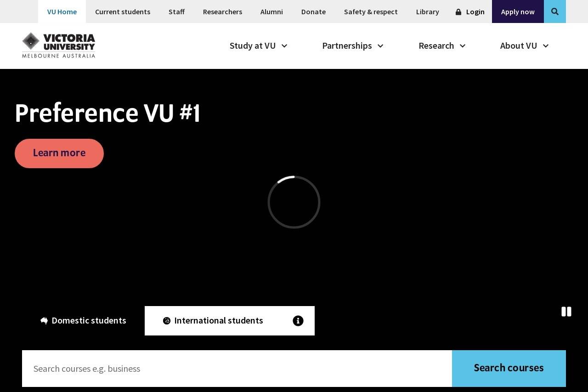Viewport: 588px width, 392px height.
Task: Open the Staff link
Action: (x=176, y=11)
